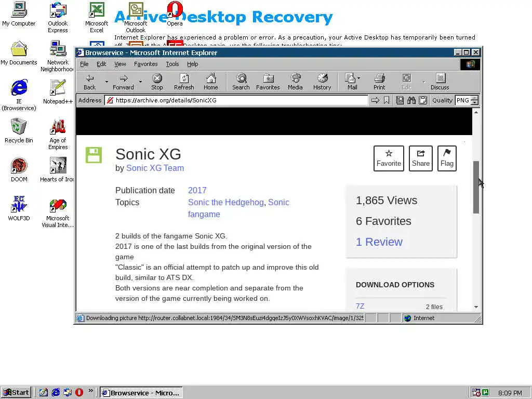Select the DOOM desktop icon
Screen dimensions: 532x399
tap(19, 170)
